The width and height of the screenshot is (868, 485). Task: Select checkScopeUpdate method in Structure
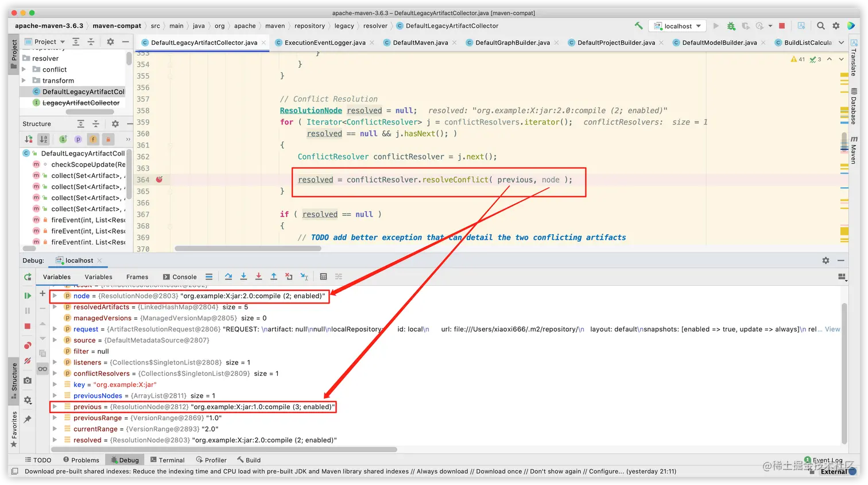pyautogui.click(x=88, y=165)
